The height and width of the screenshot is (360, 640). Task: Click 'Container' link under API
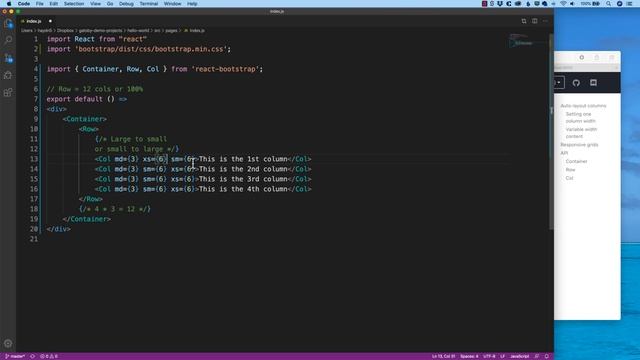[x=576, y=161]
